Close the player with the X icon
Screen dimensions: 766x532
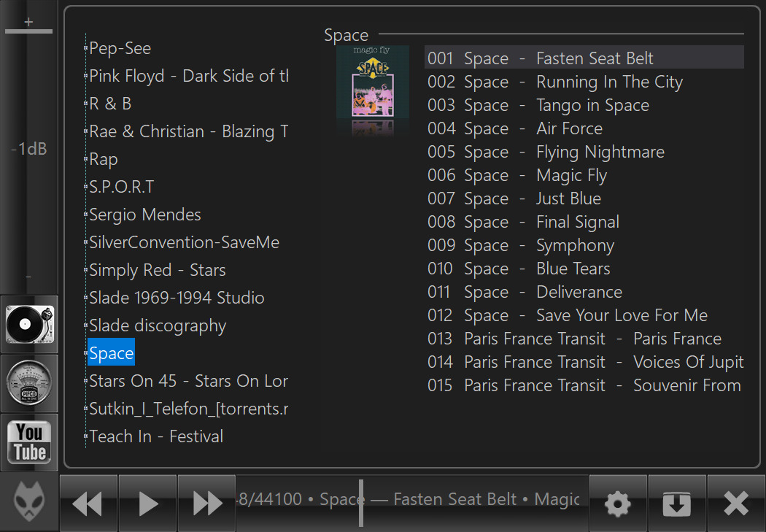[736, 504]
